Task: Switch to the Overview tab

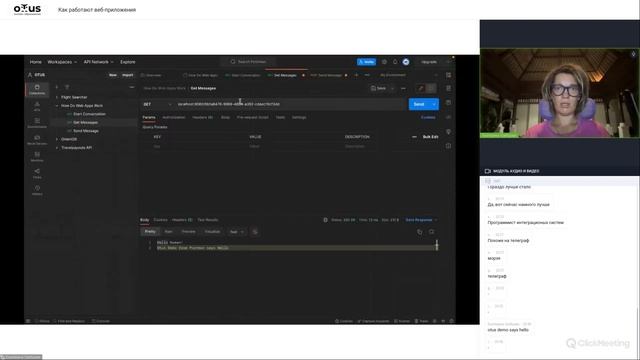Action: click(151, 75)
